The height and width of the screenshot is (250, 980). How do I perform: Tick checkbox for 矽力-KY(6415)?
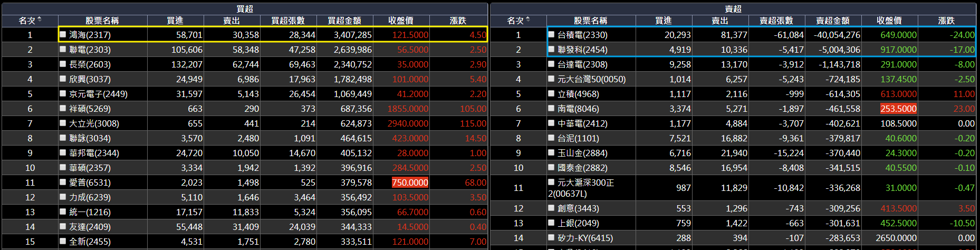coord(552,237)
